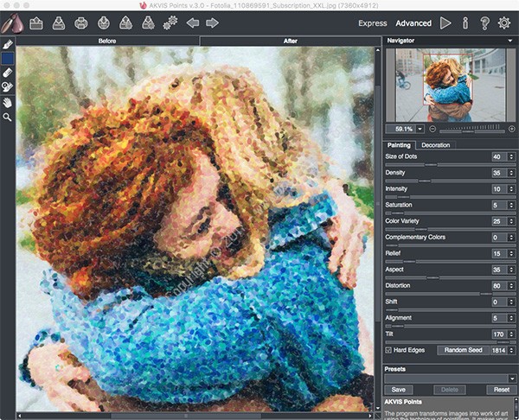Show the After tab
This screenshot has height=420, width=519.
point(291,41)
